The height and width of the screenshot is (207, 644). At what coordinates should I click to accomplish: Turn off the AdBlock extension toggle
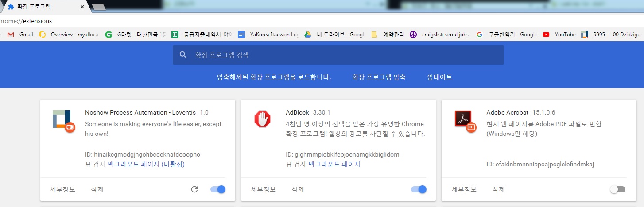click(419, 189)
